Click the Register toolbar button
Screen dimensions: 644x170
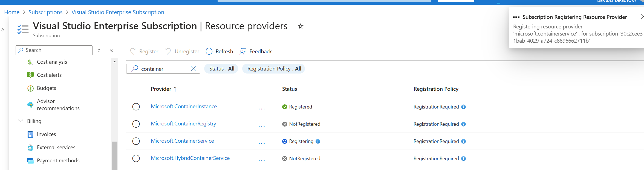[x=144, y=51]
